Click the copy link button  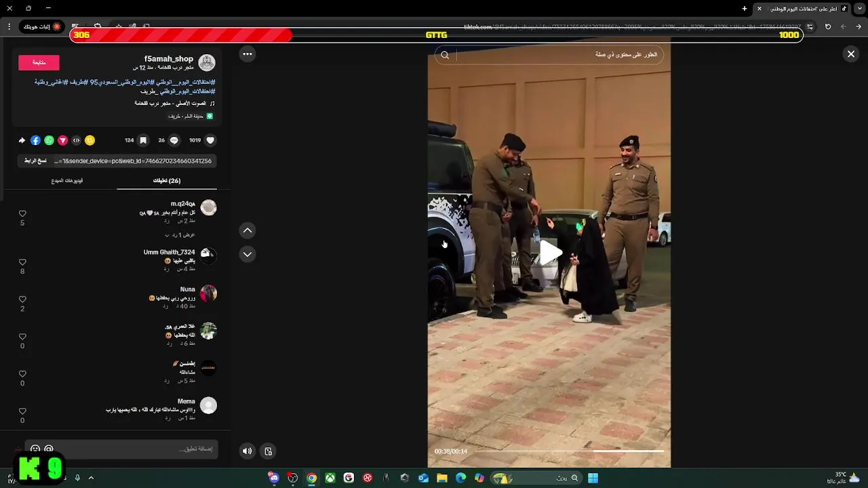click(35, 161)
